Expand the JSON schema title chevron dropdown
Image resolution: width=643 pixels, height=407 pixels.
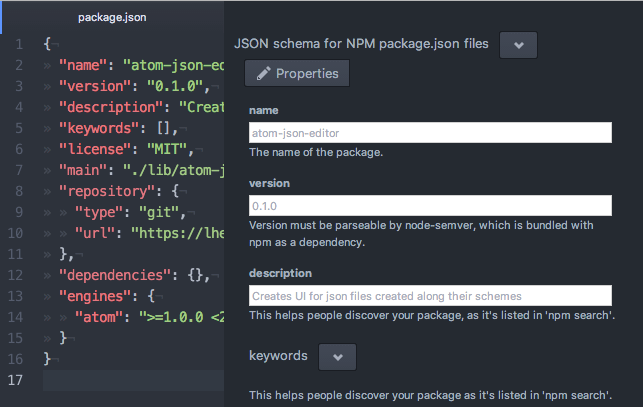point(518,45)
